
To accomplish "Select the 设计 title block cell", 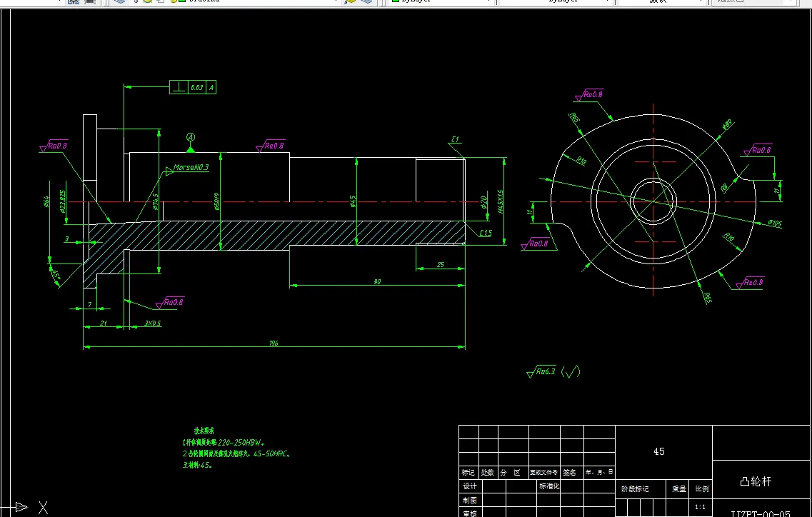I will (470, 486).
